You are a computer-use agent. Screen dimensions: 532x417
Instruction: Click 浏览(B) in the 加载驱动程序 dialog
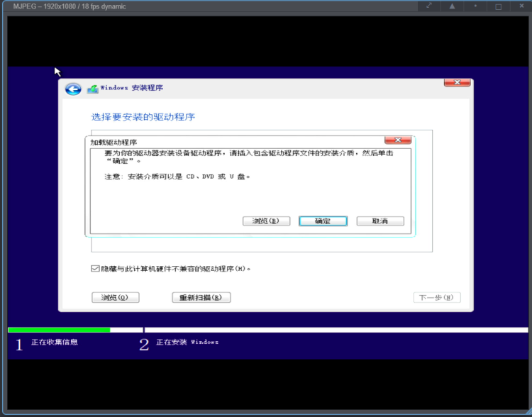click(x=266, y=221)
